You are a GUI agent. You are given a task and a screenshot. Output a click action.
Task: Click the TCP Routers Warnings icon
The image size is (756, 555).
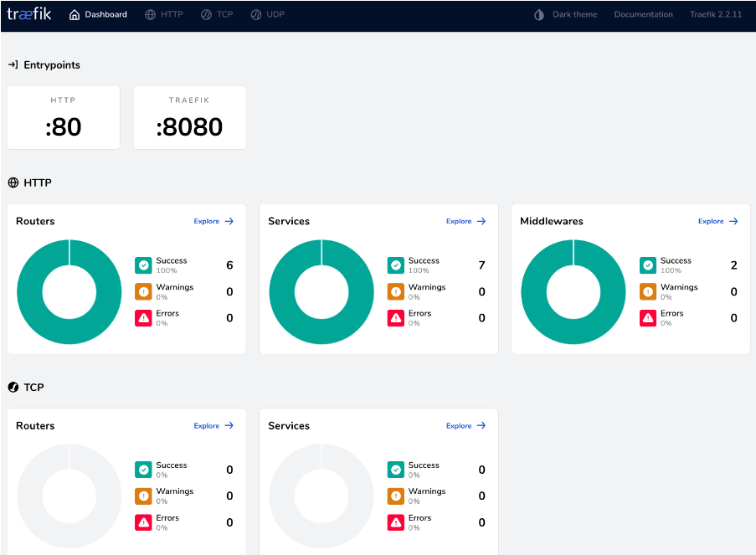(x=143, y=496)
